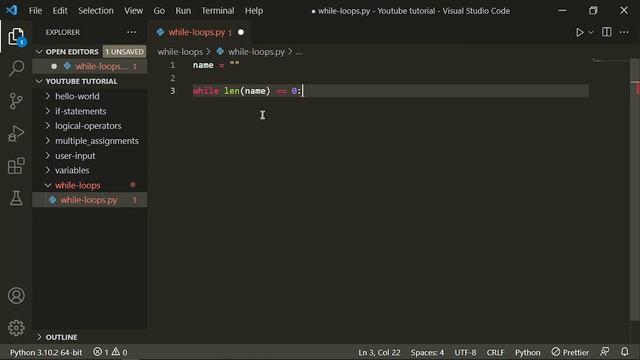This screenshot has width=640, height=360.
Task: Change file encoding UTF-8
Action: click(465, 352)
